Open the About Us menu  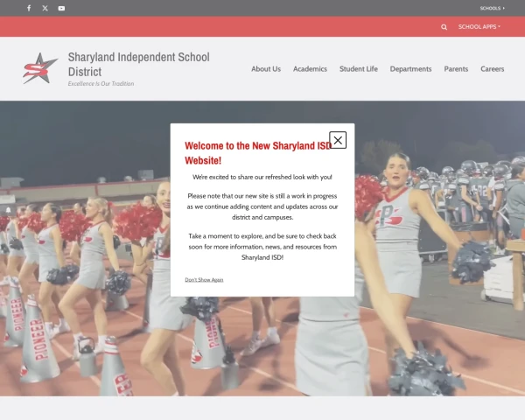click(x=266, y=68)
